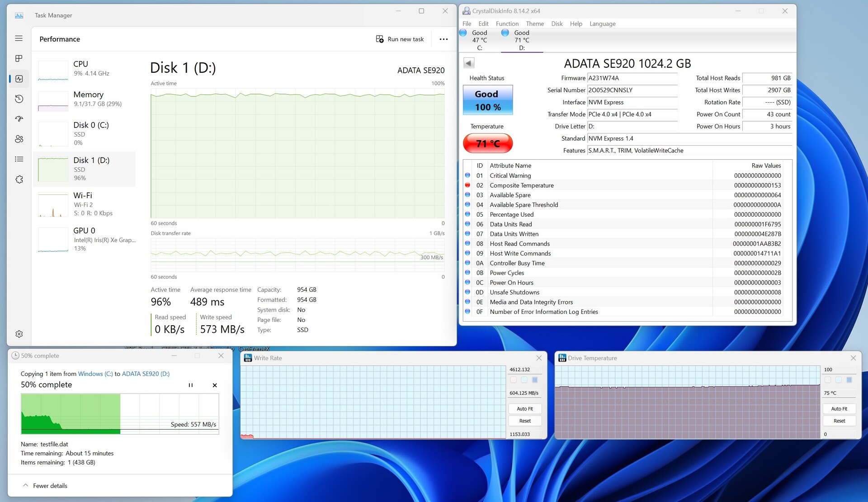Click the 4612.132 maximum field in Write Rate
Image resolution: width=868 pixels, height=502 pixels.
524,369
